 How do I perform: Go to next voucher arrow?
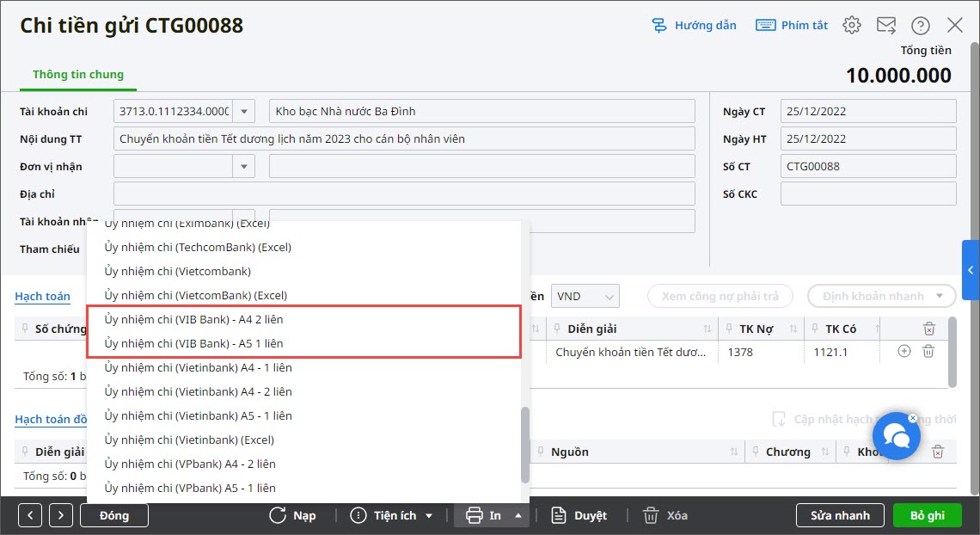(61, 515)
